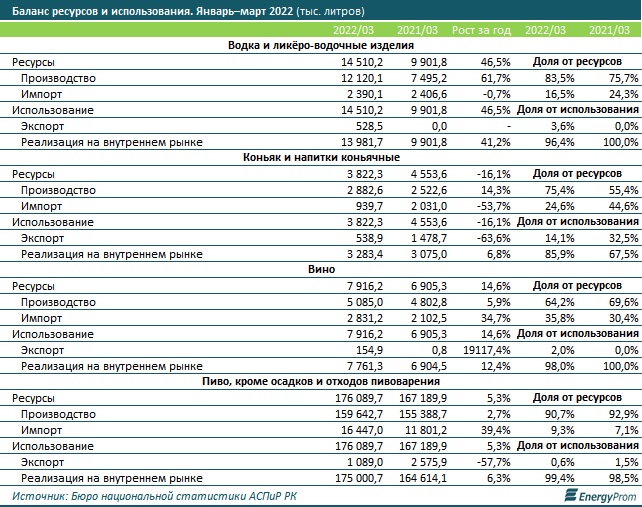Screen dimensions: 642x507
Task: Select vodka resources value 14 510,2 in the Ресурсы row
Action: click(x=362, y=62)
